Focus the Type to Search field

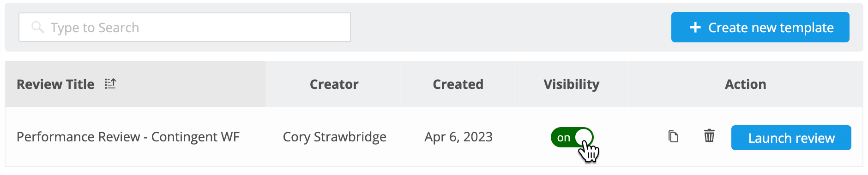coord(185,27)
